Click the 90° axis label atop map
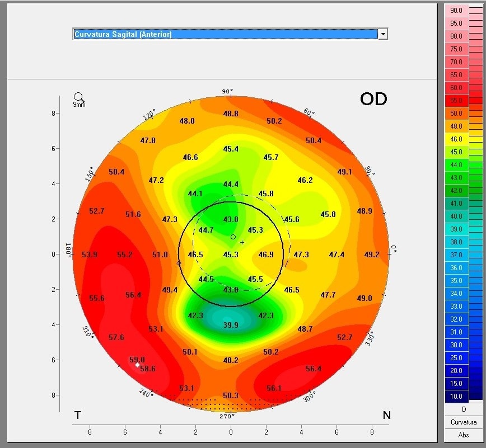486x448 pixels. [x=227, y=91]
